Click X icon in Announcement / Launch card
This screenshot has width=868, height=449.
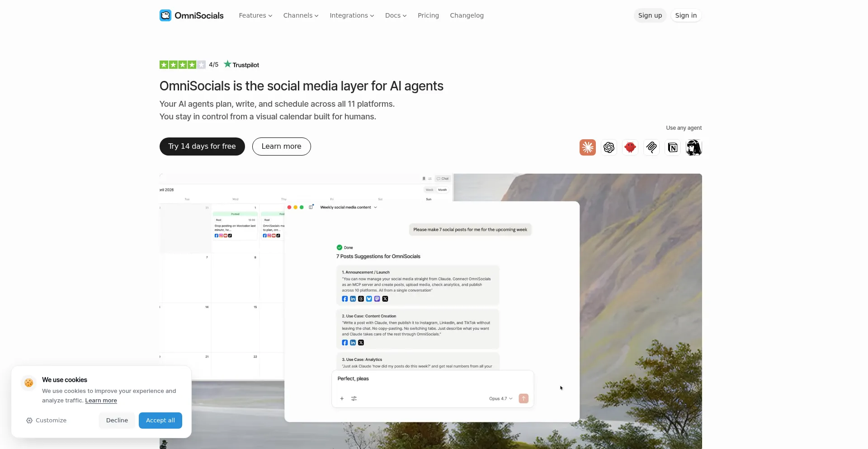(385, 299)
